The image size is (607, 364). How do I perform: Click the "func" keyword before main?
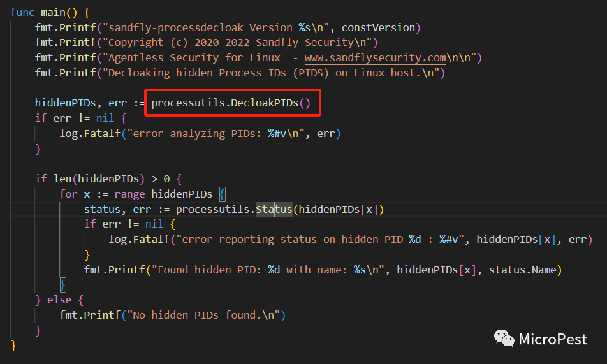(x=22, y=12)
